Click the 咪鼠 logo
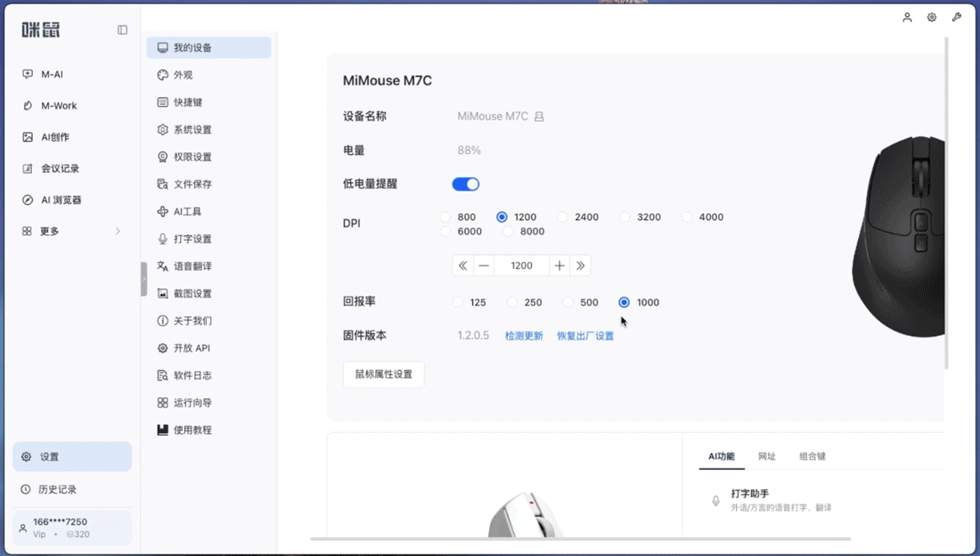 [x=41, y=29]
